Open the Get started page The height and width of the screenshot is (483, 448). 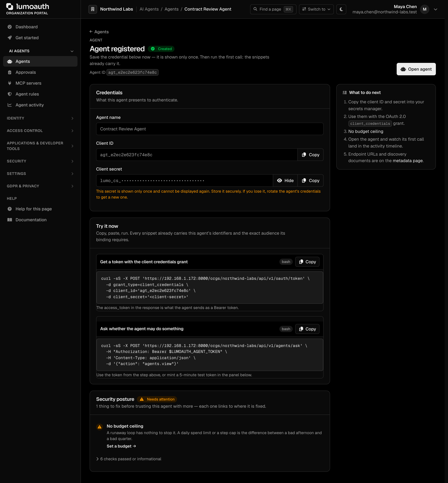click(x=40, y=38)
